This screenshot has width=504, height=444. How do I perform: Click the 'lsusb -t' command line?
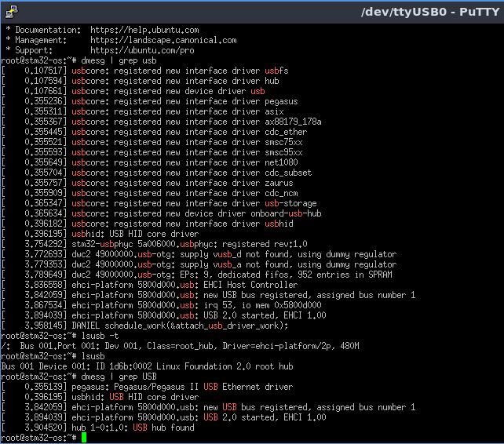(60, 336)
